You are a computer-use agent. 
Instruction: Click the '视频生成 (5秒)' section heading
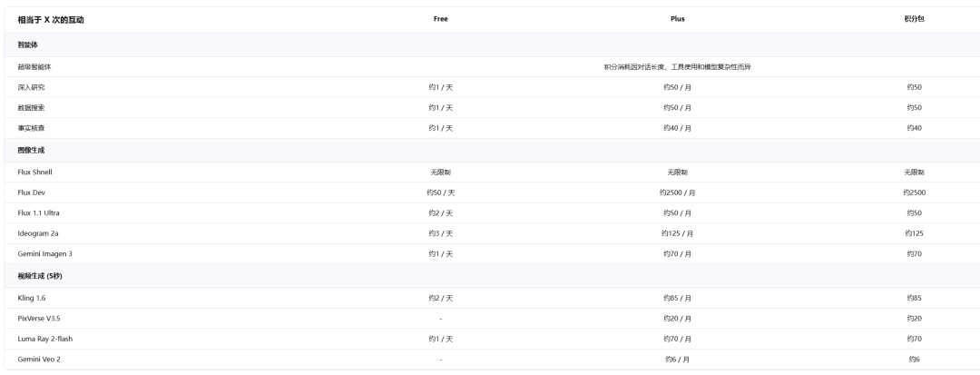[40, 276]
